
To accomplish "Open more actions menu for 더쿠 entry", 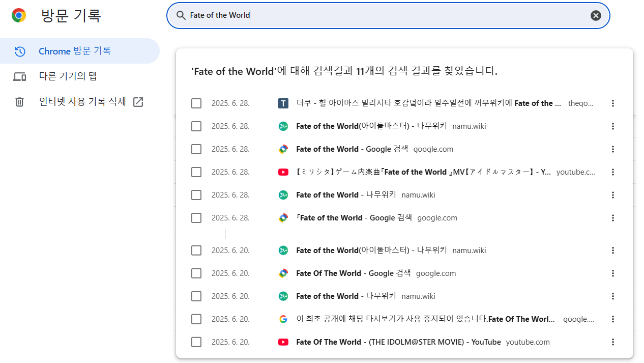I will (x=612, y=103).
